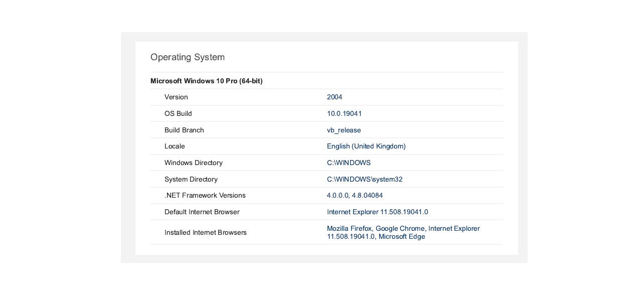Click the Windows Directory label
Screen dimensions: 644x295
194,163
